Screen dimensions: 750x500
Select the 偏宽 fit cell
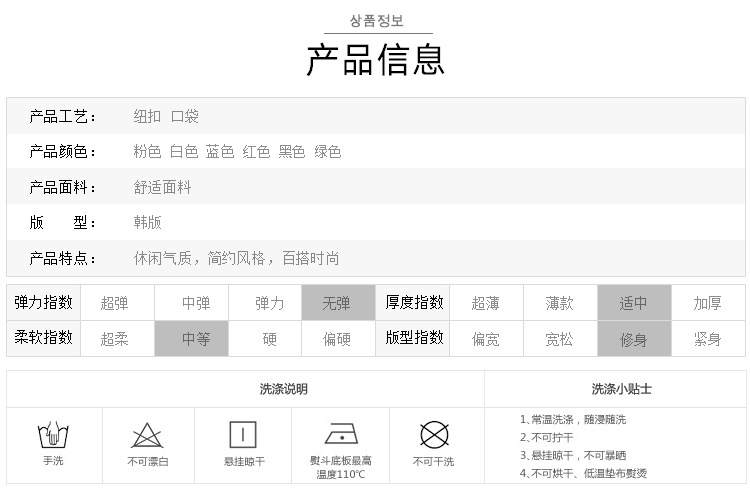click(486, 339)
